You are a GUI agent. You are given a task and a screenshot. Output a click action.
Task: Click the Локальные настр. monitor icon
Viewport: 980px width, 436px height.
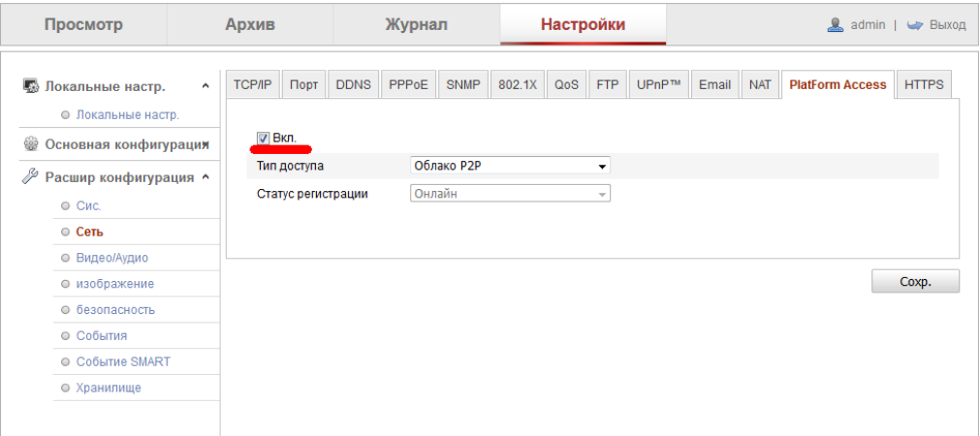click(x=30, y=86)
